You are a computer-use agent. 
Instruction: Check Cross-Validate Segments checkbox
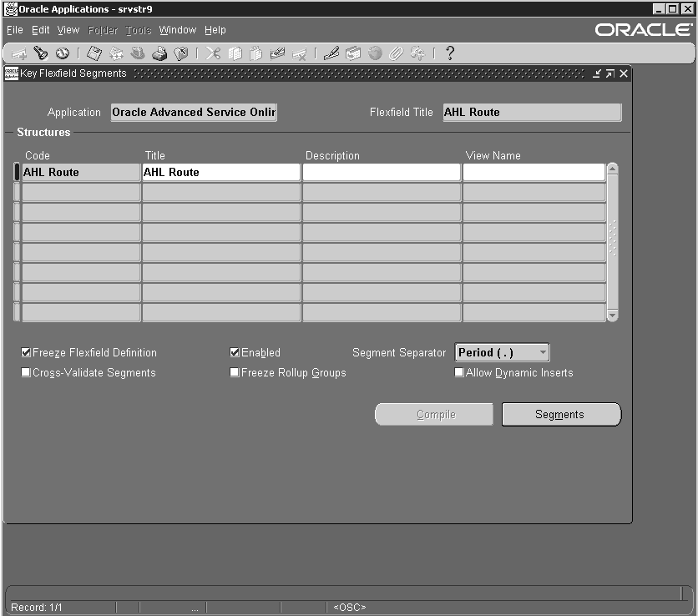(x=26, y=372)
